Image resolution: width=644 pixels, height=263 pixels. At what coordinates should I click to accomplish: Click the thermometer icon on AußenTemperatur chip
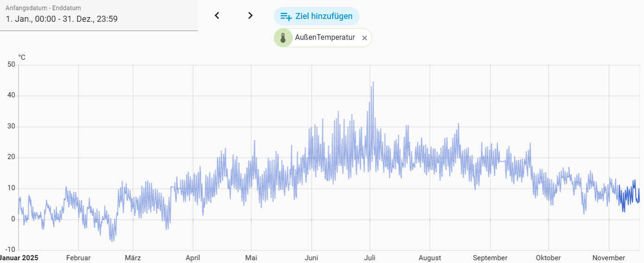tap(283, 38)
